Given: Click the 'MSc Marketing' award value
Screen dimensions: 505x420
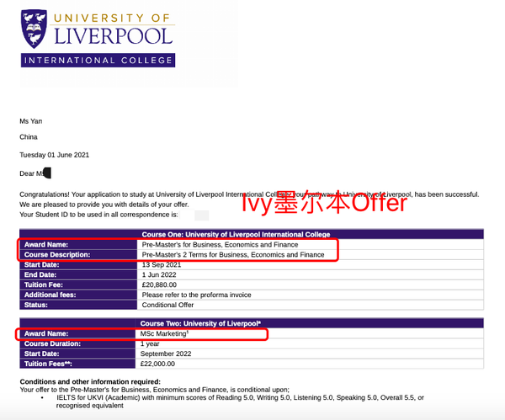Looking at the screenshot, I should pyautogui.click(x=164, y=333).
